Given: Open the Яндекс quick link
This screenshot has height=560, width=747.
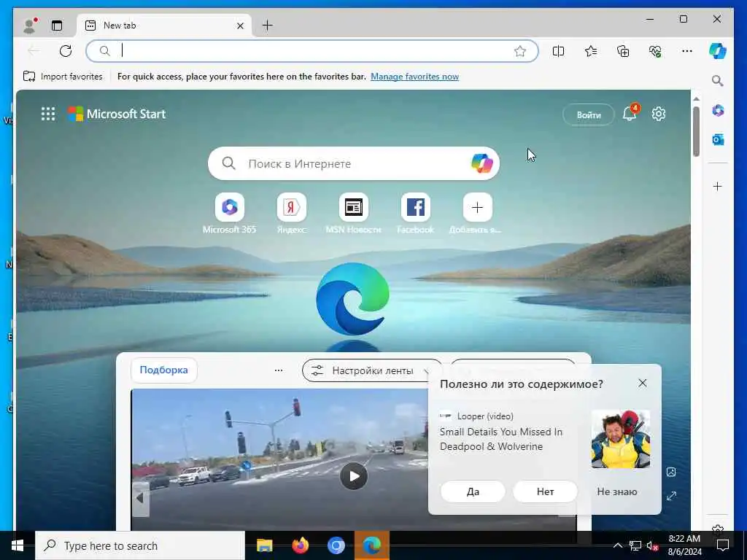Looking at the screenshot, I should click(x=292, y=214).
